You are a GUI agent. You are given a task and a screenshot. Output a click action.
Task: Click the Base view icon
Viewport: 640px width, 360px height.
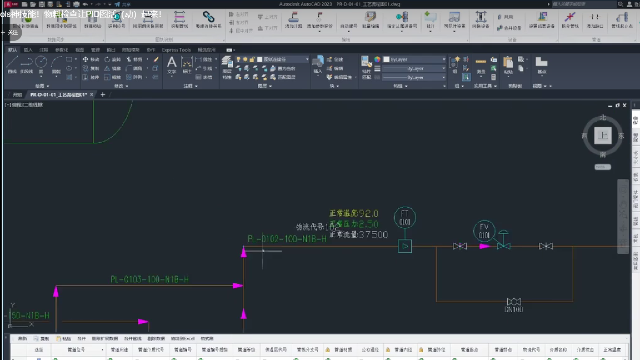[541, 65]
